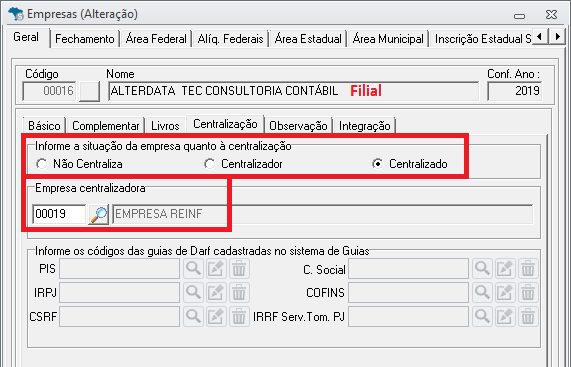Edit the IRPJ guide code entry
571x367 pixels.
coord(216,292)
